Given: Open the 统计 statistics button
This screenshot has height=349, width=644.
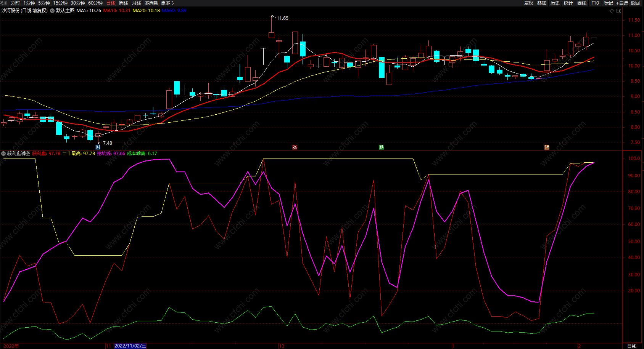Looking at the screenshot, I should (568, 3).
